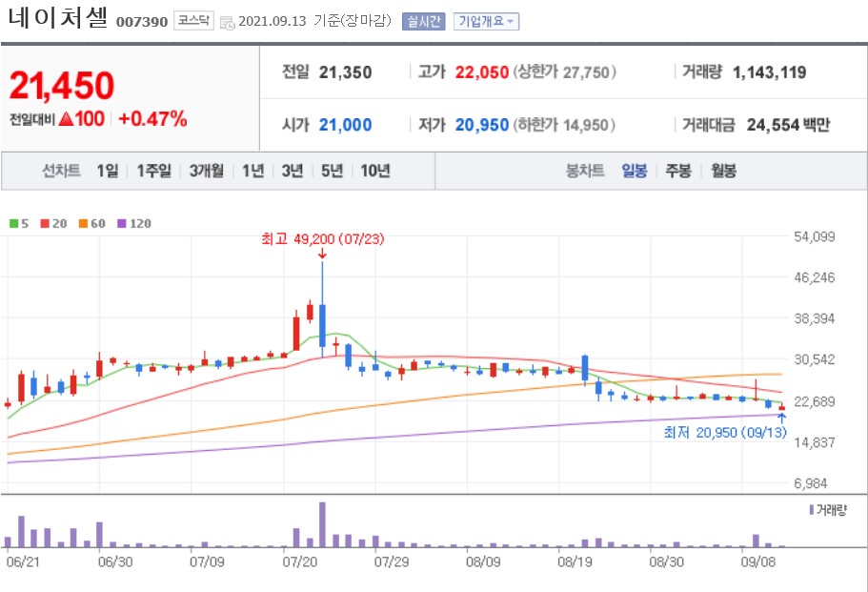The image size is (868, 592).
Task: Click the red up-triangle change indicator
Action: click(66, 119)
